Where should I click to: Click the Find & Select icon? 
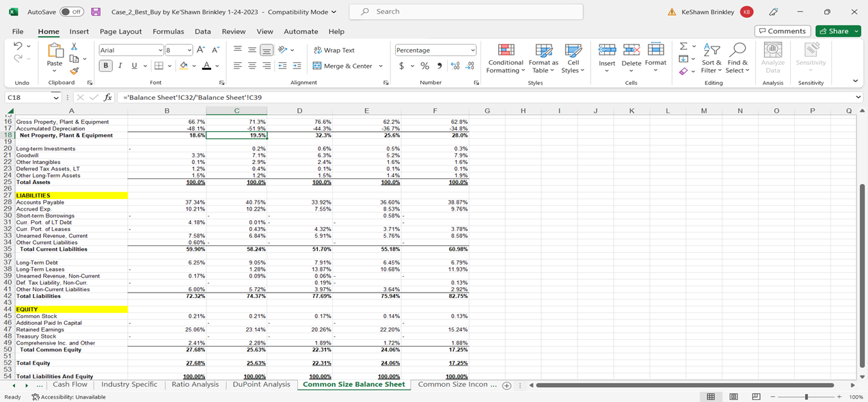pyautogui.click(x=737, y=58)
